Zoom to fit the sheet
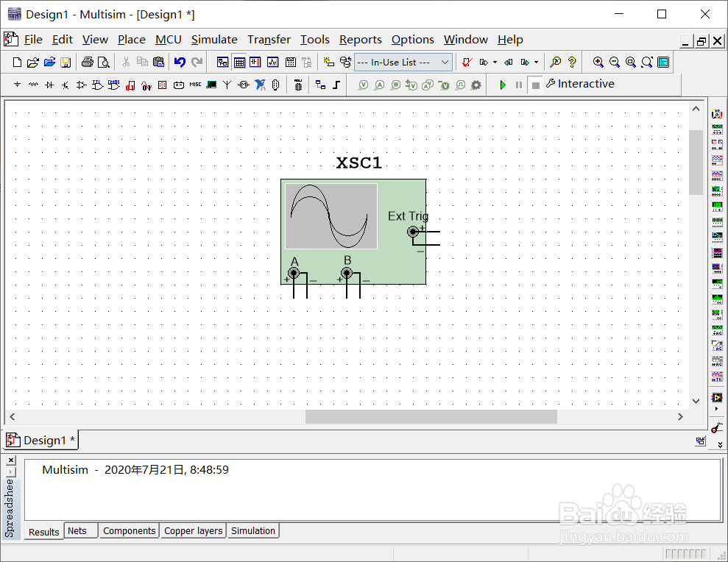 click(647, 63)
